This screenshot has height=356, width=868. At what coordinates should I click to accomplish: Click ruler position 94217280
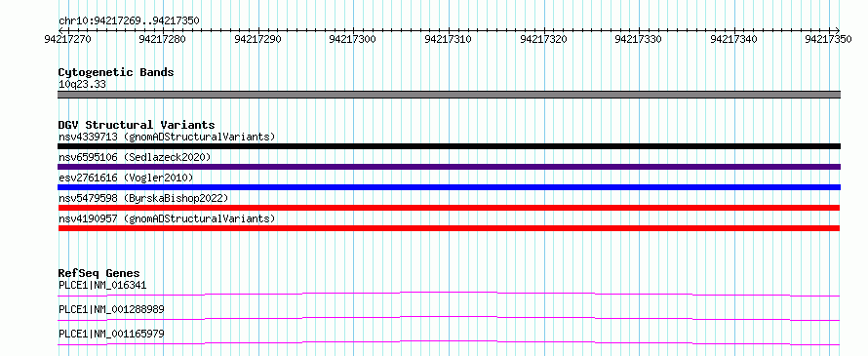click(163, 39)
